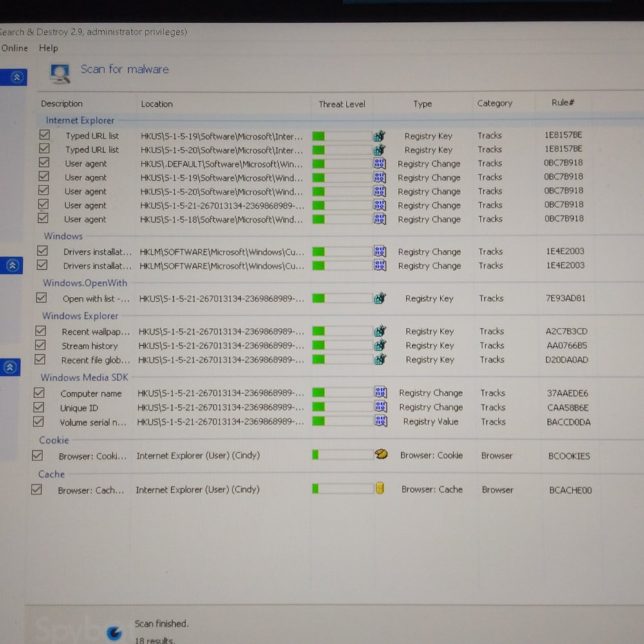Click registry icon in Recent wallpaper row
Screen dimensions: 644x644
(x=380, y=331)
